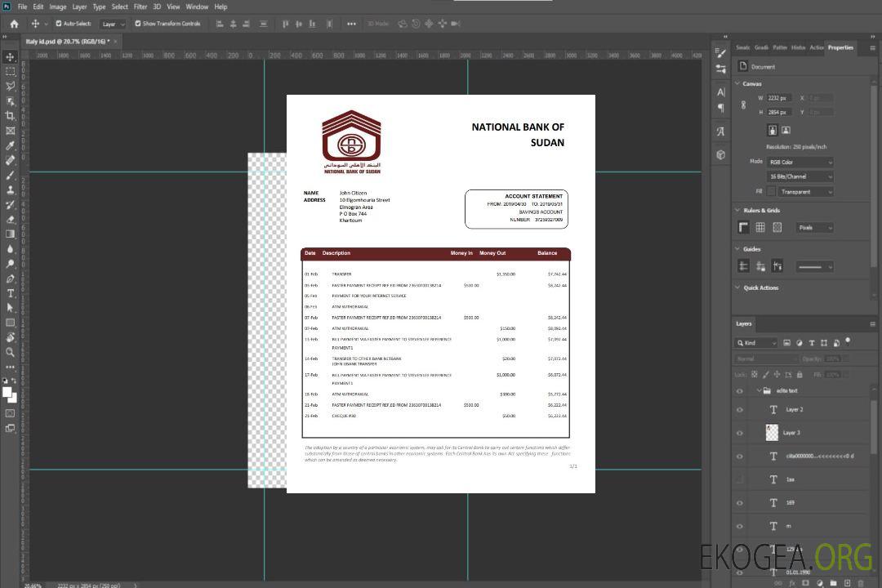The height and width of the screenshot is (588, 882).
Task: Open the Image menu
Action: [57, 7]
